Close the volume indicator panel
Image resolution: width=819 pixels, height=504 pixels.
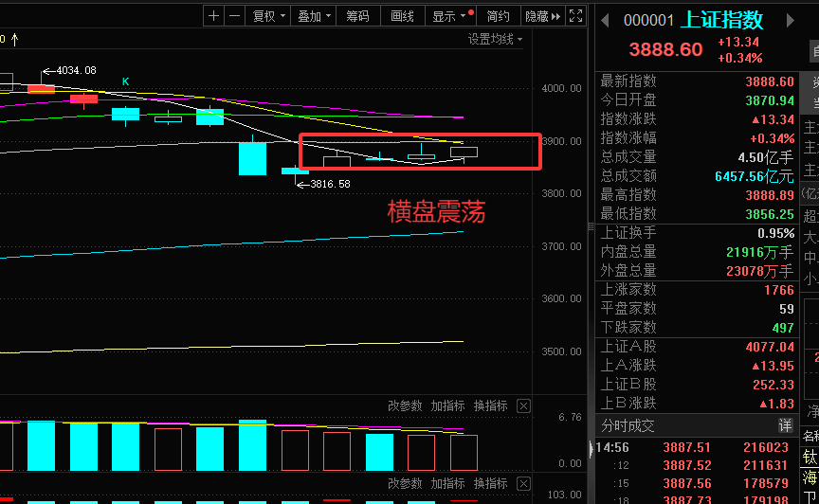pos(523,405)
